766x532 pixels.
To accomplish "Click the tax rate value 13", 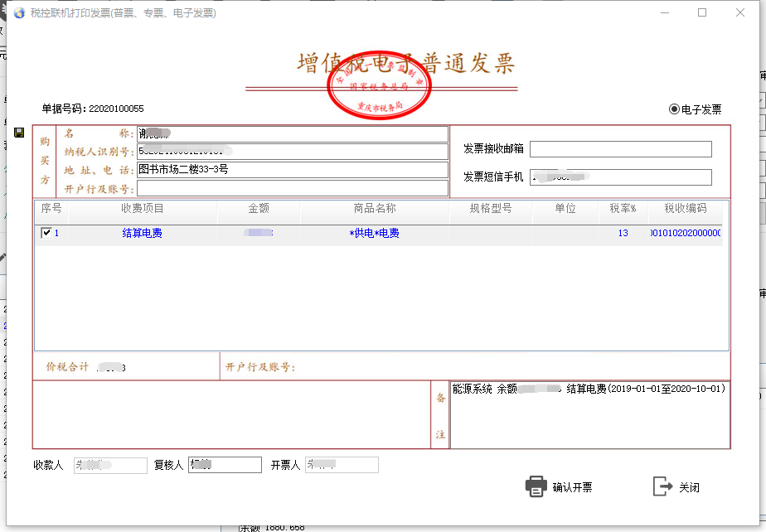I will (x=623, y=233).
